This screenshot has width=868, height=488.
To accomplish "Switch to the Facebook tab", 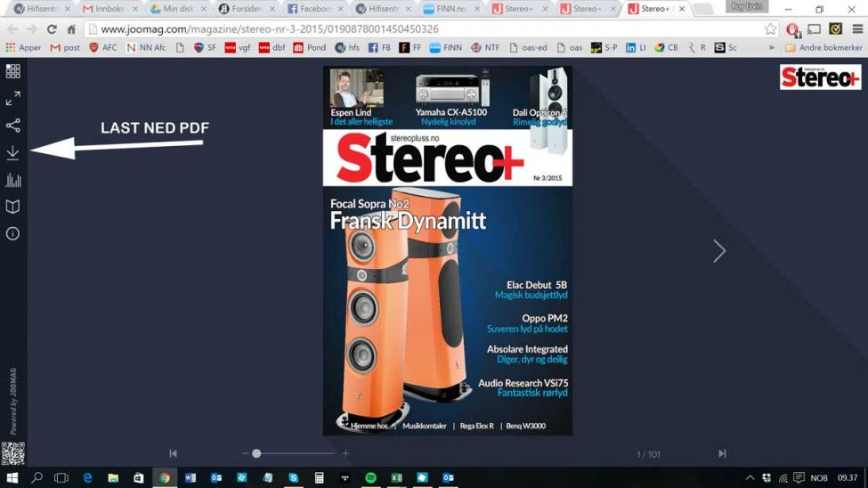I will tap(314, 9).
